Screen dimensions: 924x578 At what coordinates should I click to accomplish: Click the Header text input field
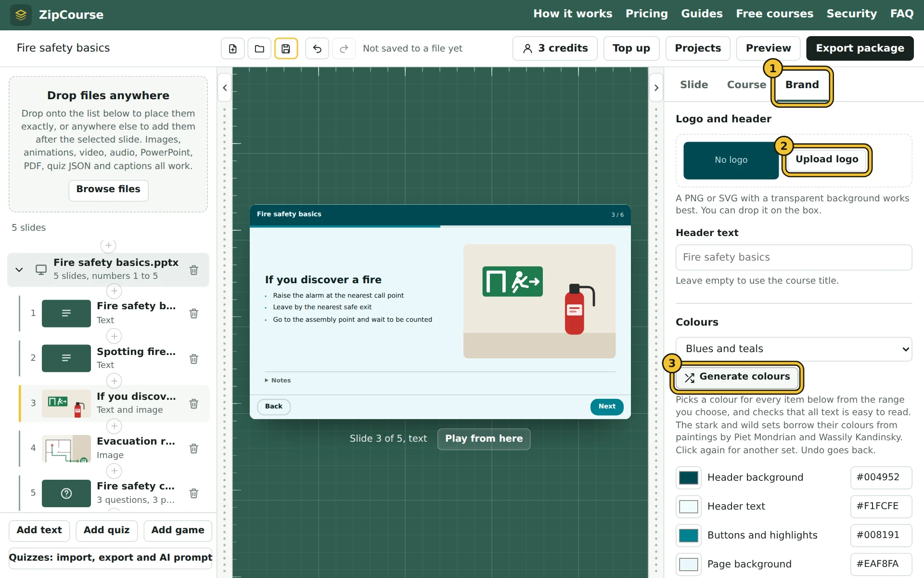794,258
